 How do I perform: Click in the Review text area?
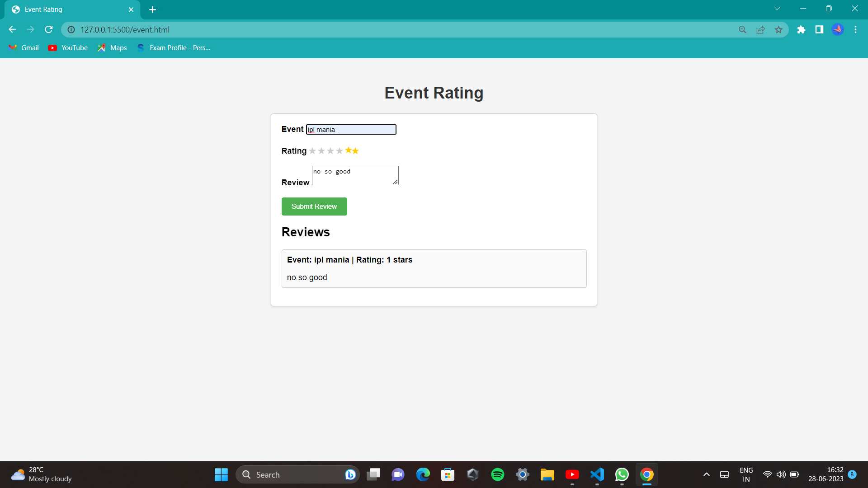coord(355,175)
